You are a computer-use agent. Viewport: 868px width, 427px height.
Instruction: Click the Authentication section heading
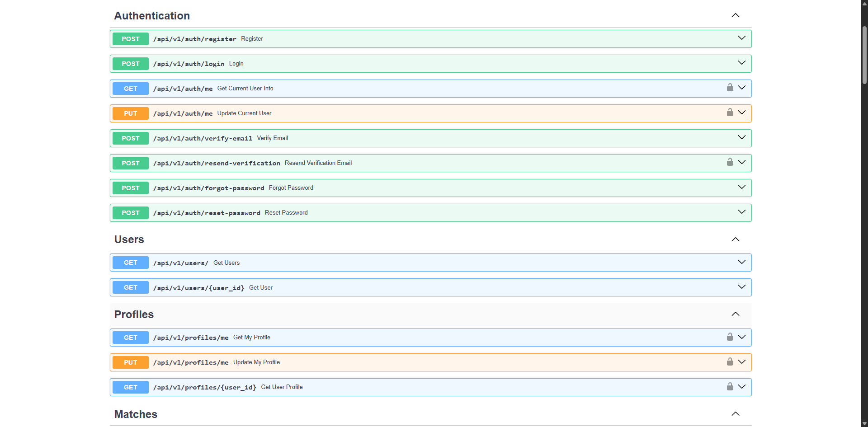pyautogui.click(x=152, y=16)
